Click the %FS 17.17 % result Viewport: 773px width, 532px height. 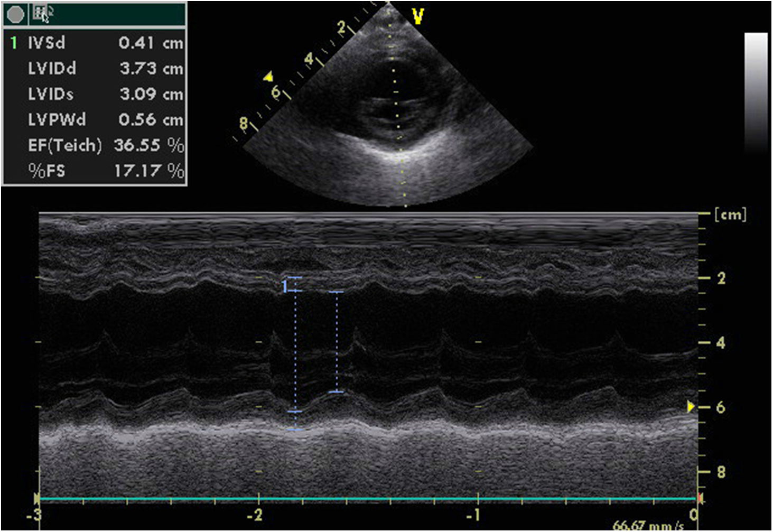pyautogui.click(x=105, y=171)
